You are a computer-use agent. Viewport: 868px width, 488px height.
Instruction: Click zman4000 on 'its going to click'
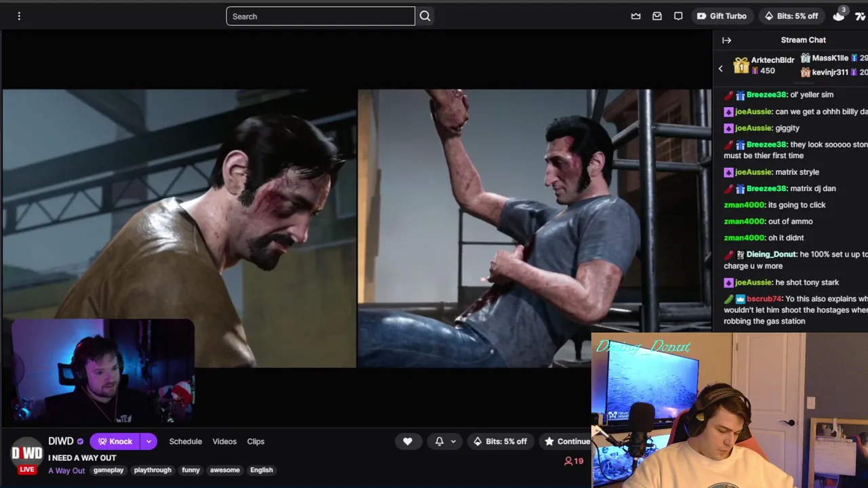744,205
